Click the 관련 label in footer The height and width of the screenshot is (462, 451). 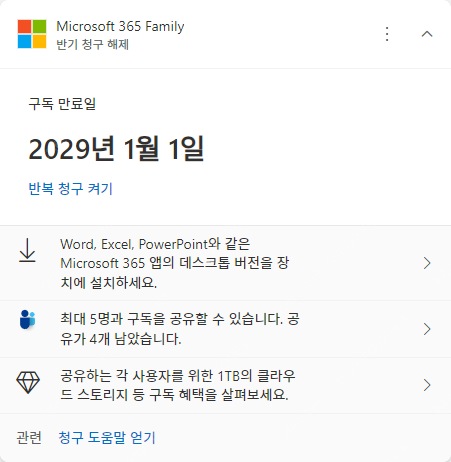[29, 438]
